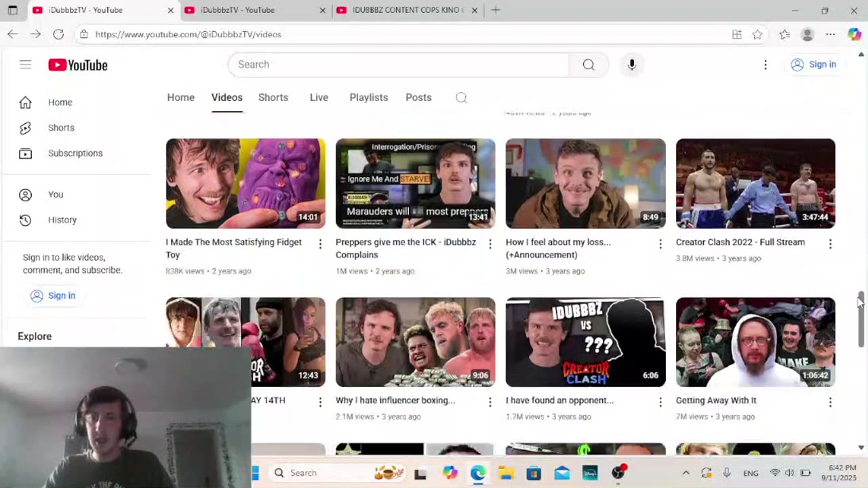Open Preppers give me the ICK title
This screenshot has height=488, width=868.
click(x=406, y=248)
